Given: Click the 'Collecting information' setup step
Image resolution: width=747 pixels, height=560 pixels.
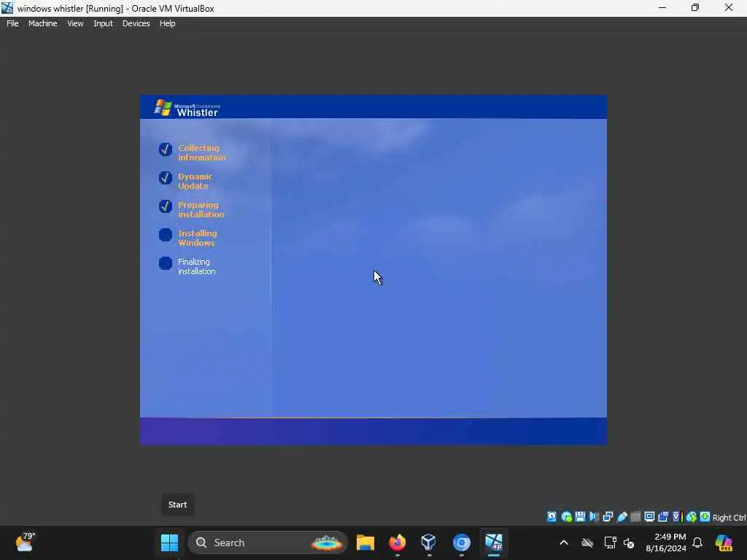Looking at the screenshot, I should pyautogui.click(x=192, y=152).
